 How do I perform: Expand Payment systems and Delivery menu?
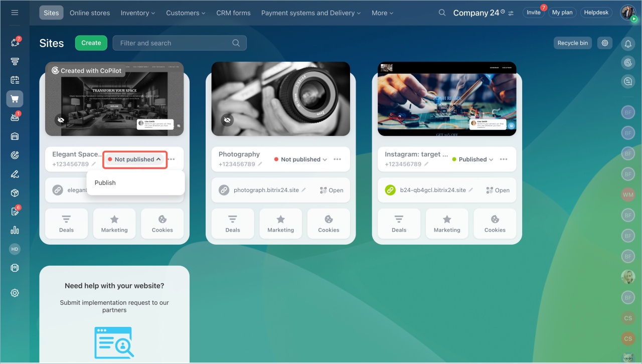coord(311,13)
